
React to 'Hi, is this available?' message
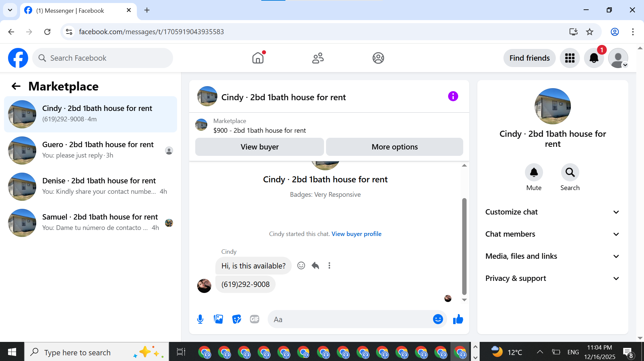301,265
